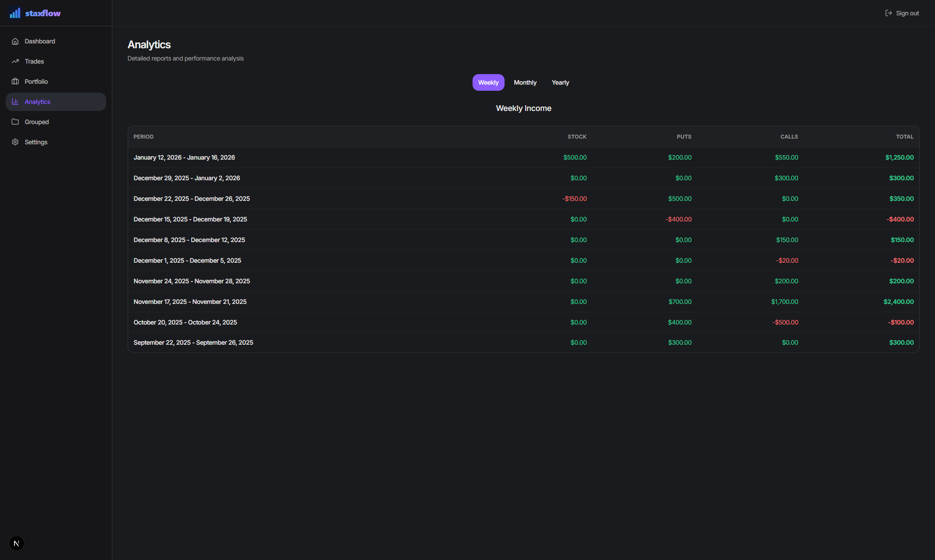Click the Settings gear icon
The image size is (935, 560).
point(15,142)
